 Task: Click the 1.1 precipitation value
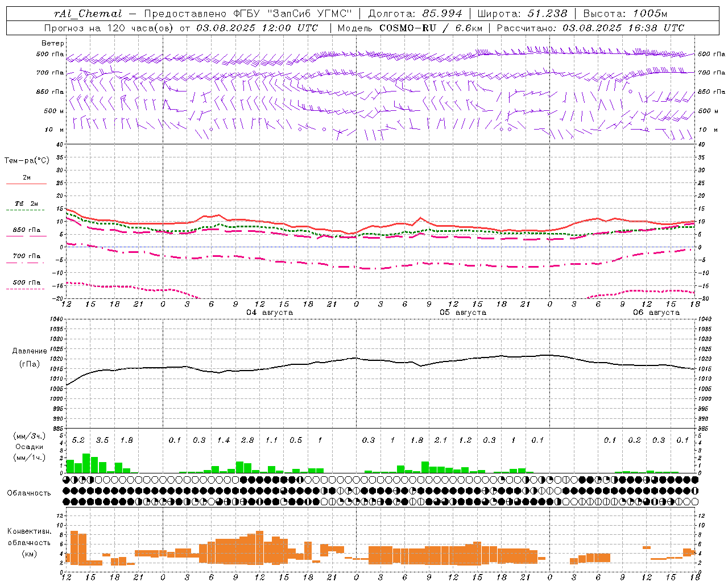272,440
